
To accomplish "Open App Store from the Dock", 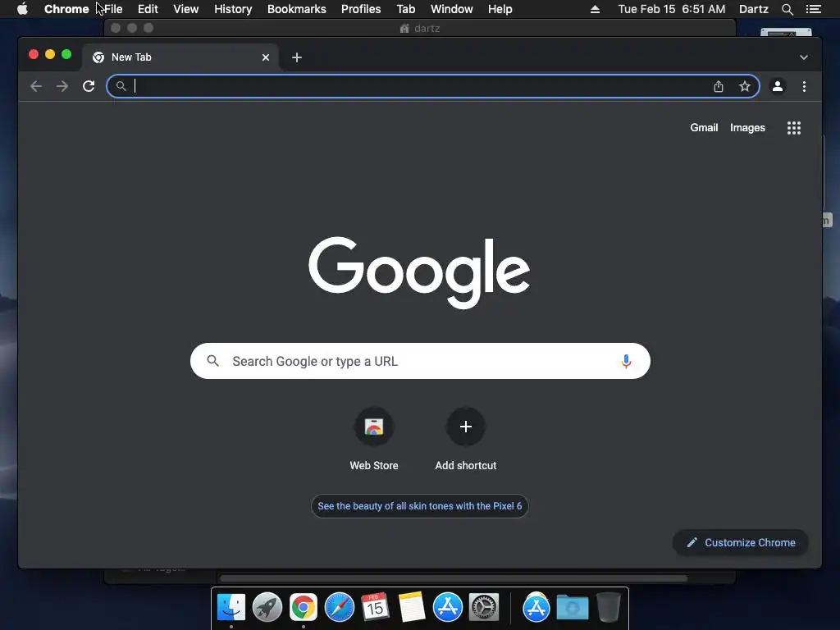I will pos(447,607).
